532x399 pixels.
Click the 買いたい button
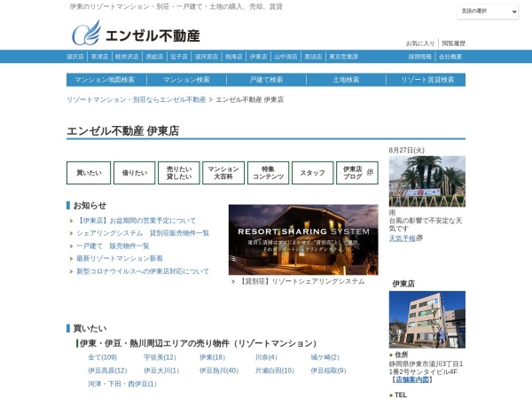[89, 173]
